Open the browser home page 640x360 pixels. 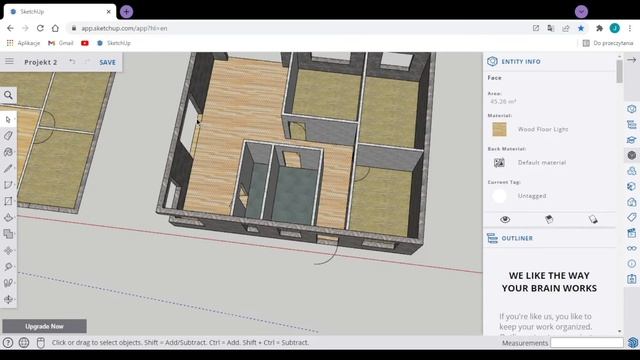click(55, 28)
